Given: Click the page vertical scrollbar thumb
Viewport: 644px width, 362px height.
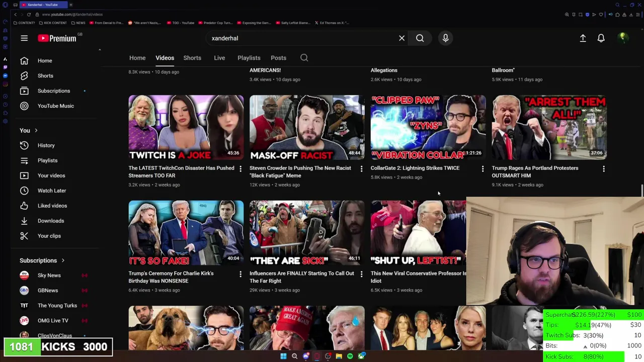Looking at the screenshot, I should [x=642, y=191].
